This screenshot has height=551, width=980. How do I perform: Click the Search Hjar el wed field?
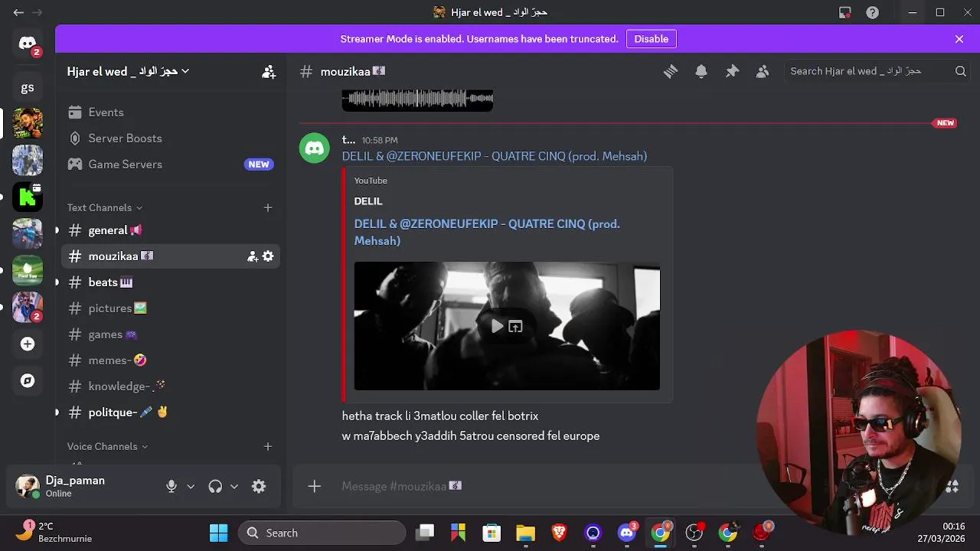click(877, 71)
